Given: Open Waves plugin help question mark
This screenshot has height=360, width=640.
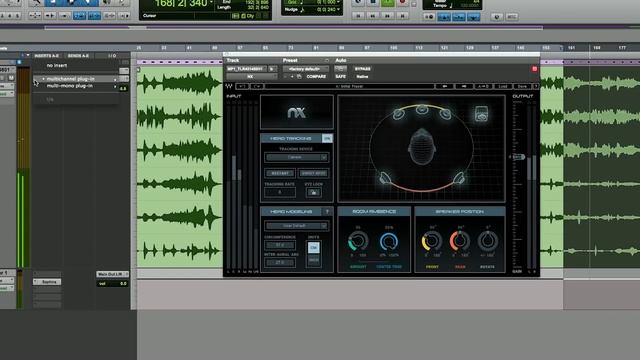Looking at the screenshot, I should click(x=536, y=86).
